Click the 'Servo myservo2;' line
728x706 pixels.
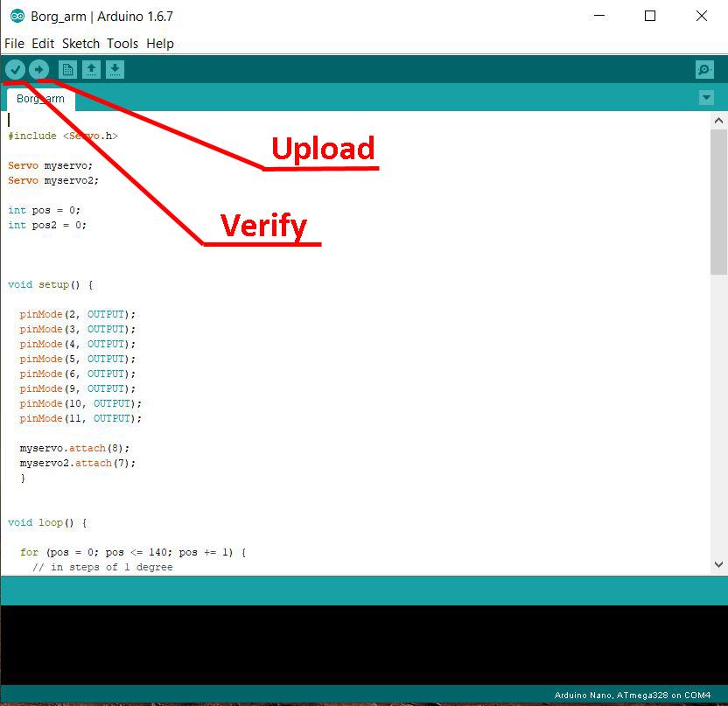53,180
